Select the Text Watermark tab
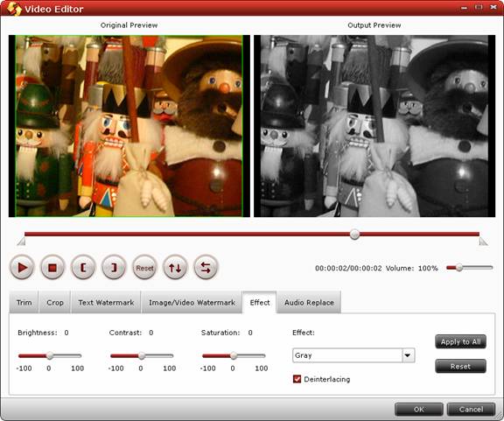The image size is (504, 421). (x=106, y=302)
